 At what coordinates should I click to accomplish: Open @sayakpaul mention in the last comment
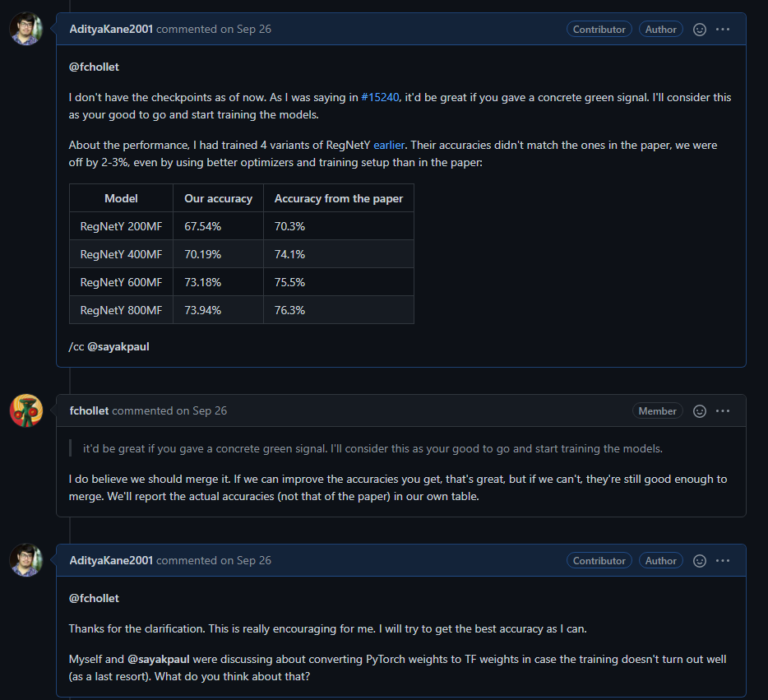pos(157,660)
